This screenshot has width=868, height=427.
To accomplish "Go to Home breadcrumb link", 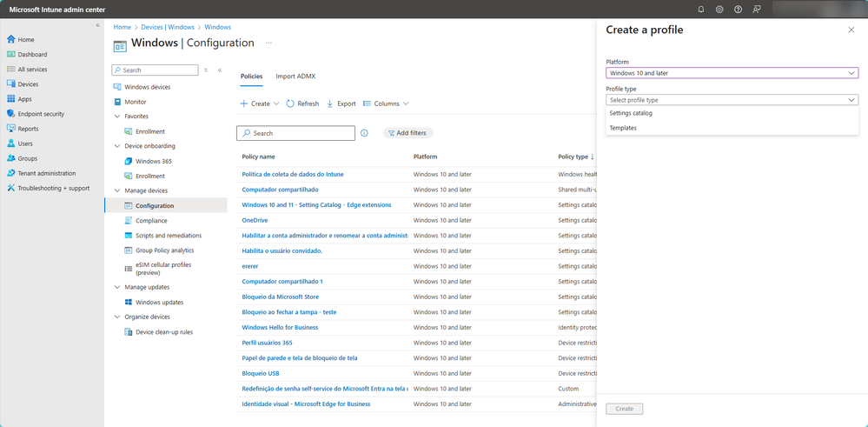I will point(123,27).
